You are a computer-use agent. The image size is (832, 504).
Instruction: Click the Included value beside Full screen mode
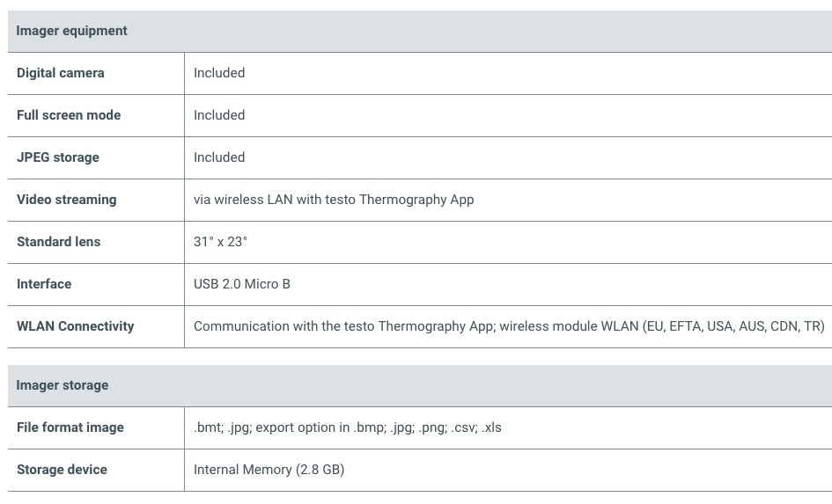pyautogui.click(x=219, y=115)
